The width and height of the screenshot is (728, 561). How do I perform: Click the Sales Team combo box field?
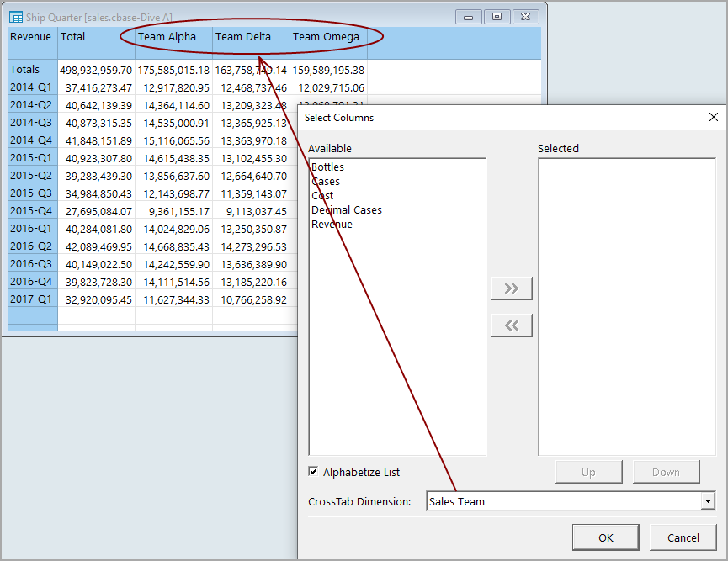coord(564,502)
